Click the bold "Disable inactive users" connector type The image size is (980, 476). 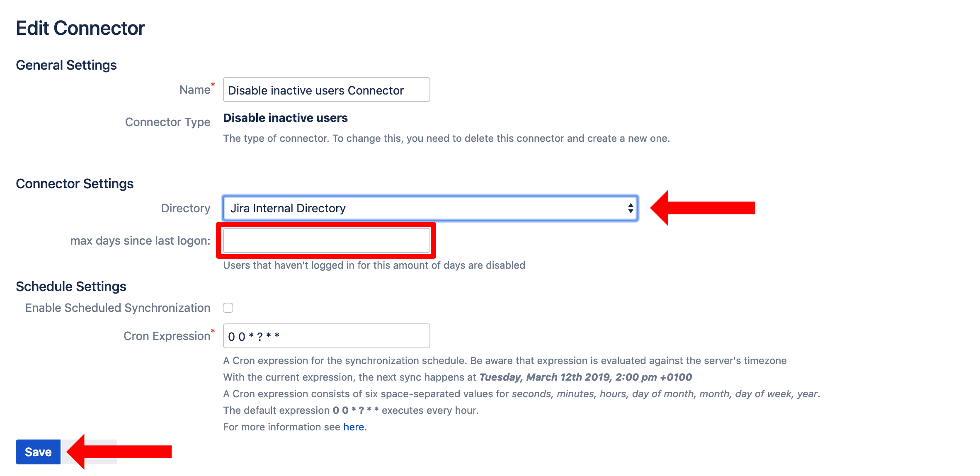tap(285, 118)
